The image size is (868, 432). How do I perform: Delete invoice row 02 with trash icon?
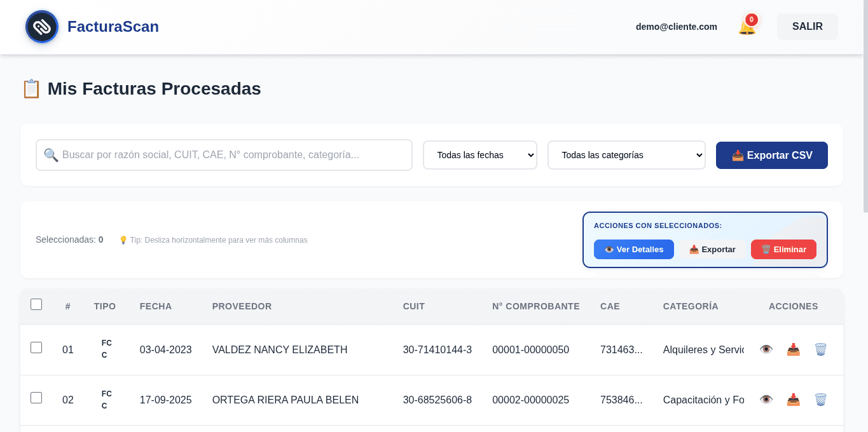click(x=821, y=400)
